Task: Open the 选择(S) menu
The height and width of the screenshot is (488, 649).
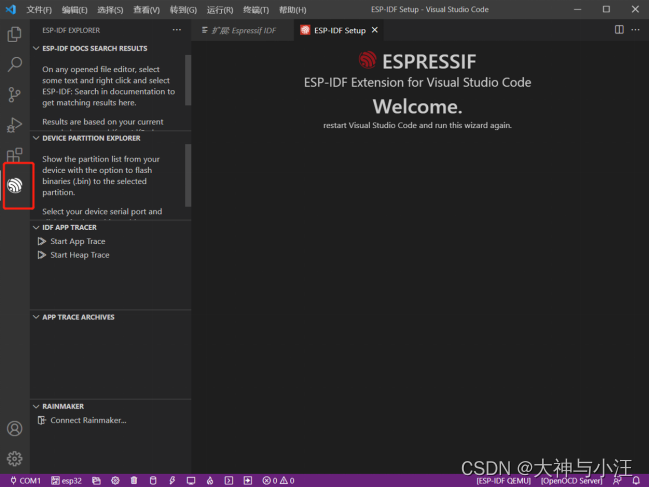Action: [x=110, y=10]
